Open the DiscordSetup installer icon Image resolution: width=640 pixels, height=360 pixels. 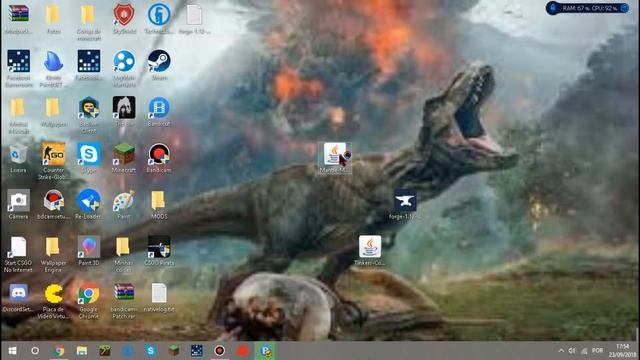click(18, 294)
